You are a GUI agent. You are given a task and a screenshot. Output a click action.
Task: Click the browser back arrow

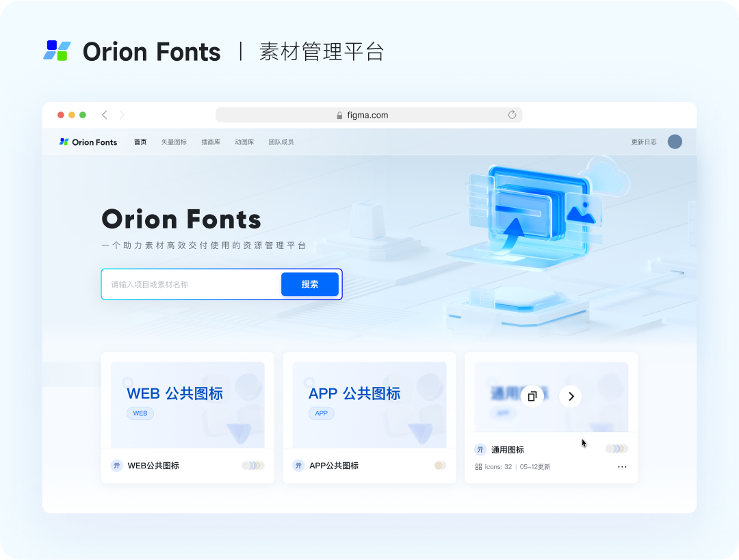(x=105, y=115)
